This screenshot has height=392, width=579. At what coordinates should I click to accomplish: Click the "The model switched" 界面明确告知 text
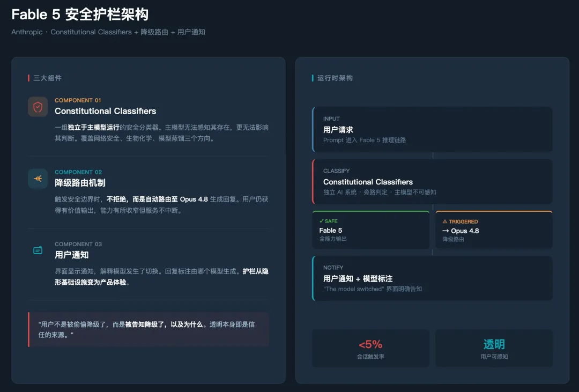[x=373, y=289]
